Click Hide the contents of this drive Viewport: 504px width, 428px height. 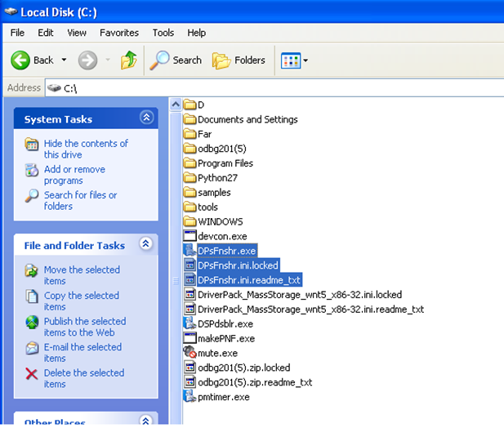point(86,149)
